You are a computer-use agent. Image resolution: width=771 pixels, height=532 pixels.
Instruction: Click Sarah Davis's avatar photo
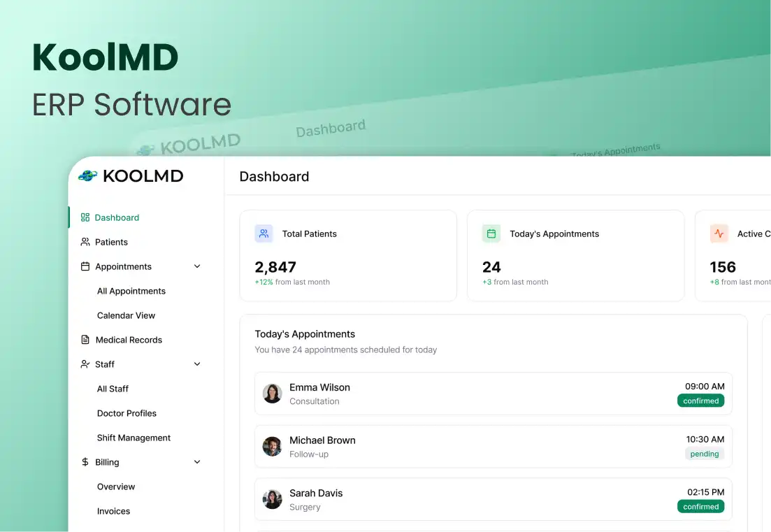tap(272, 500)
